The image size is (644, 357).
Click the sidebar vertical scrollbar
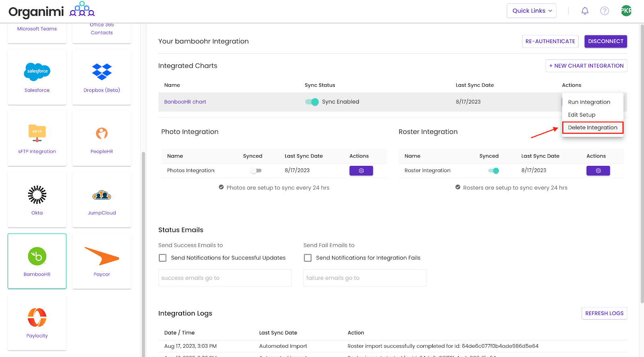[x=143, y=254]
